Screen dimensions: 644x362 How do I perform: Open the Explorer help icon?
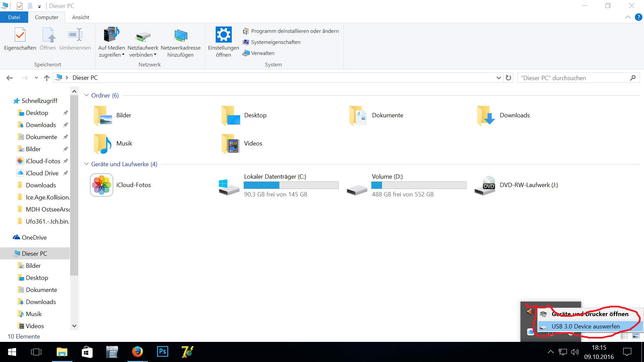639,17
